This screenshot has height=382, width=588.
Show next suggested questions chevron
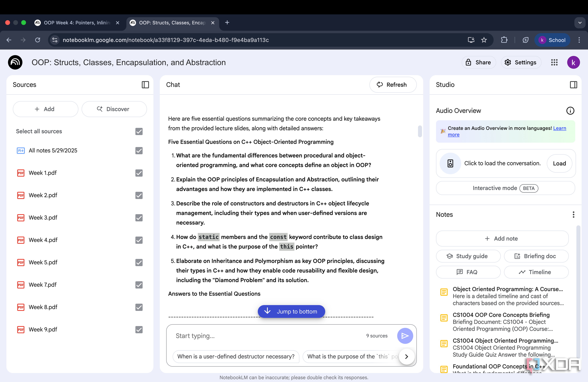click(406, 356)
